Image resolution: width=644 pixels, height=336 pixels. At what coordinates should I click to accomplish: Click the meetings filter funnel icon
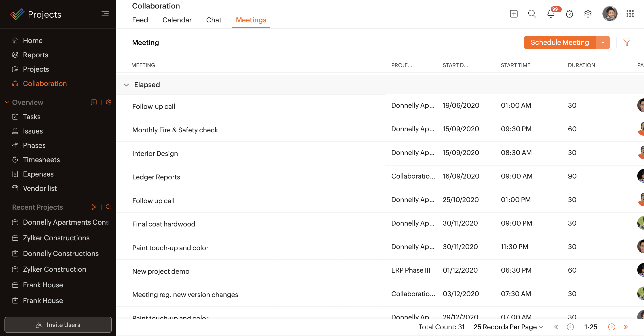click(x=627, y=42)
